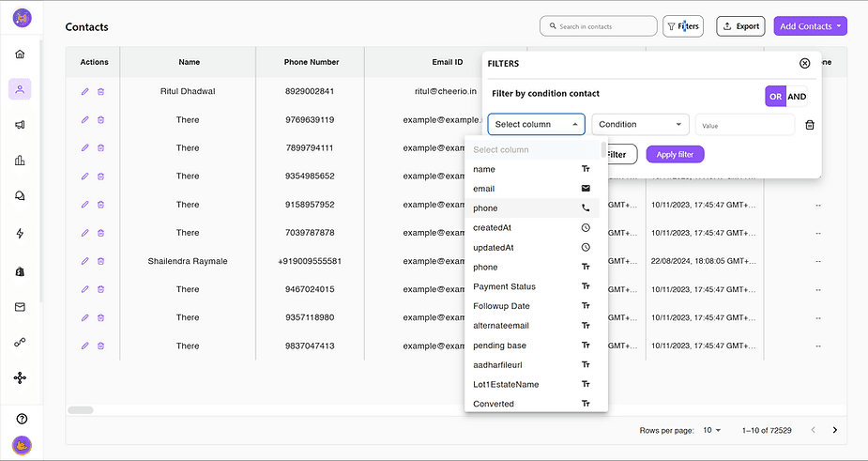The height and width of the screenshot is (461, 868).
Task: Open the Rows per page dropdown
Action: point(712,430)
